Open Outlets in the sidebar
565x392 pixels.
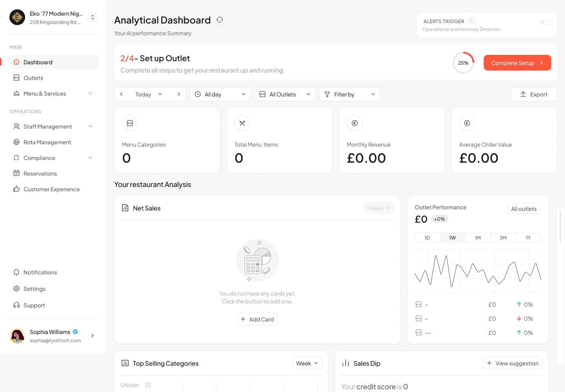(53, 78)
